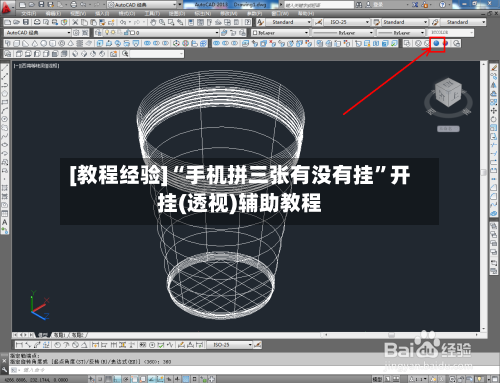500x383 pixels.
Task: Toggle Snap mode in the status bar
Action: click(x=100, y=379)
